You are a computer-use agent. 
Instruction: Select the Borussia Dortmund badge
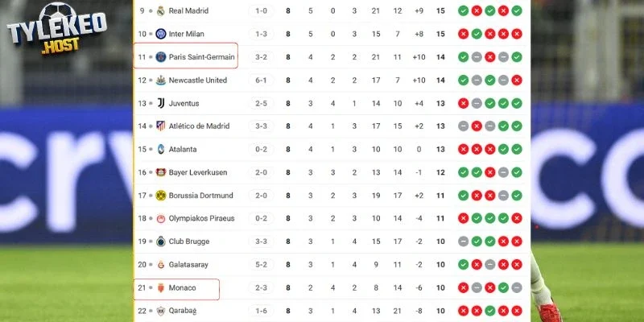(161, 196)
